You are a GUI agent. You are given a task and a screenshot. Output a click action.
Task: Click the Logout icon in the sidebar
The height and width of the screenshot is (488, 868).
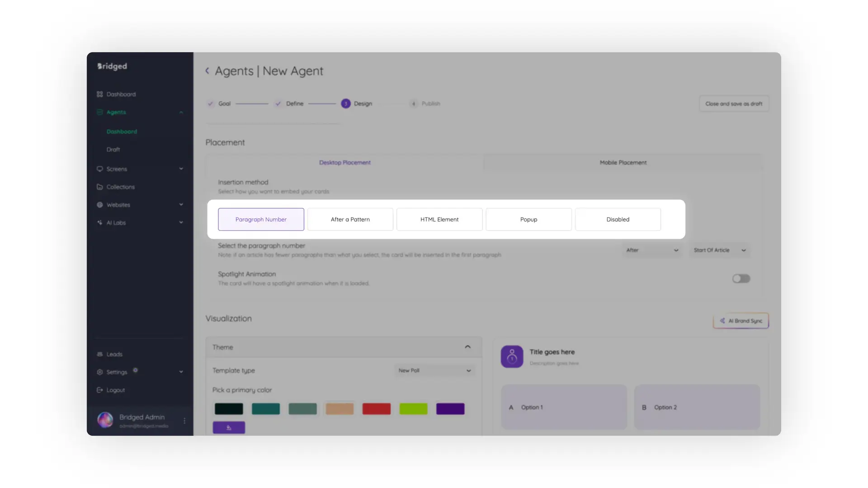[100, 389]
